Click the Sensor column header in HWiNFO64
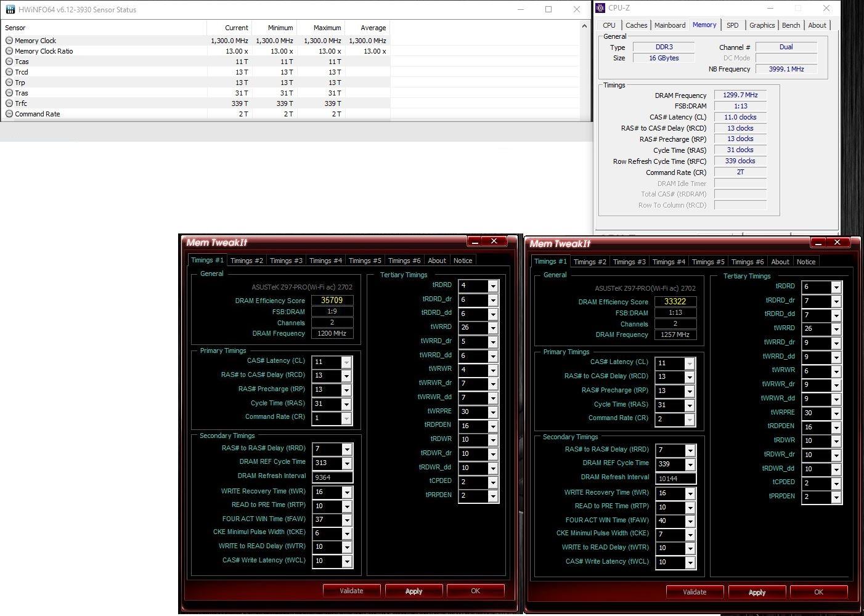 click(x=104, y=28)
